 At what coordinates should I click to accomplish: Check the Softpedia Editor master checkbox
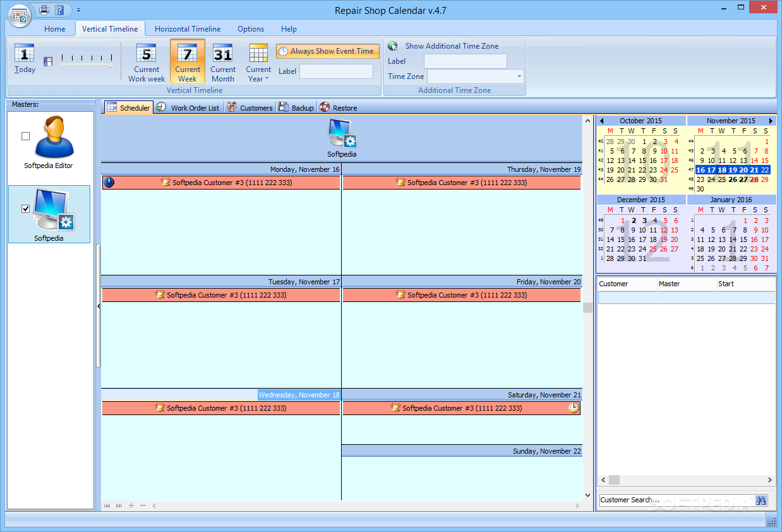(25, 136)
